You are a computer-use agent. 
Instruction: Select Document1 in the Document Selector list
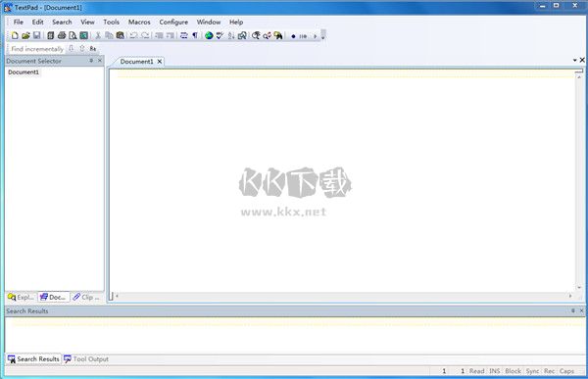coord(24,71)
